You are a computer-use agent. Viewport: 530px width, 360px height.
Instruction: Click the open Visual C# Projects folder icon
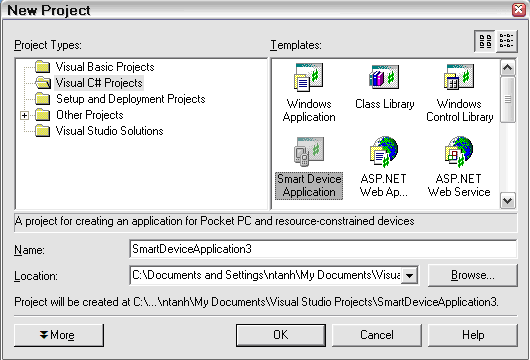(43, 82)
